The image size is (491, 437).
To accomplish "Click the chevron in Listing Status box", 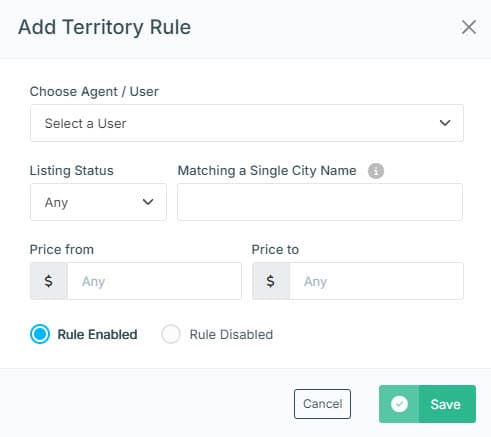I will (148, 202).
